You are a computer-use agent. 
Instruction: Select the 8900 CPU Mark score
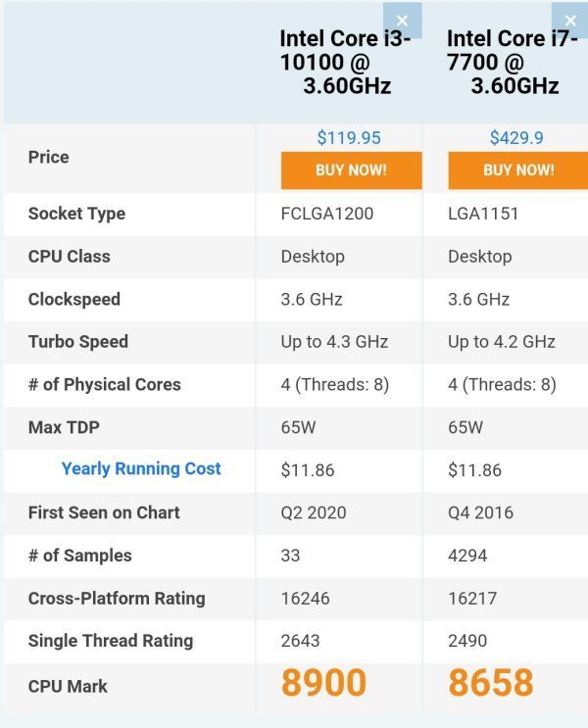click(x=323, y=683)
